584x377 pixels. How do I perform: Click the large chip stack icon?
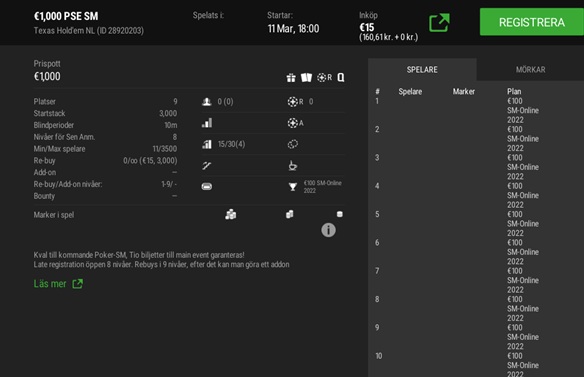(231, 214)
